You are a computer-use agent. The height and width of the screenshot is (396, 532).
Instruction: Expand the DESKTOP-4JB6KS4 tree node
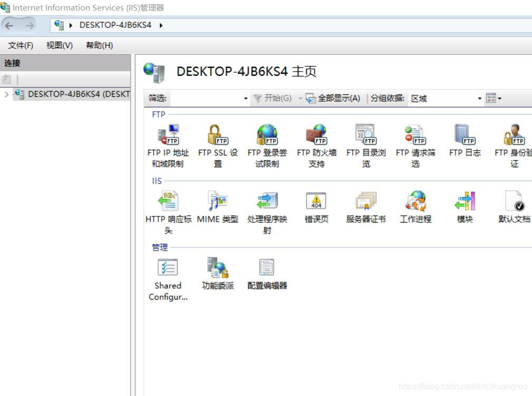[6, 94]
